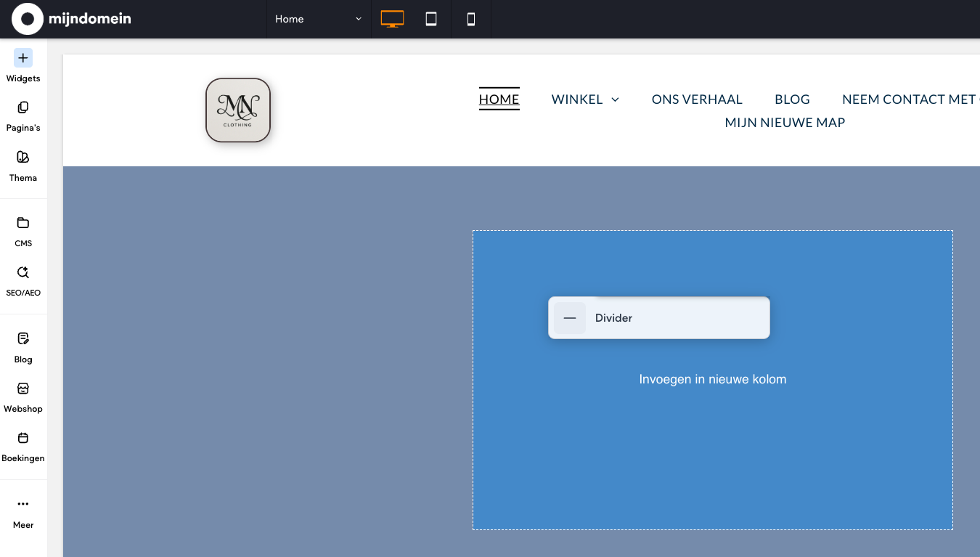Expand the WINKEL menu chevron

[615, 99]
